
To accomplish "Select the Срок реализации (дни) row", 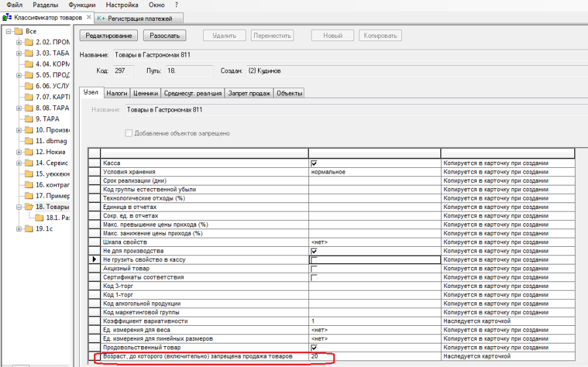I will tap(331, 181).
